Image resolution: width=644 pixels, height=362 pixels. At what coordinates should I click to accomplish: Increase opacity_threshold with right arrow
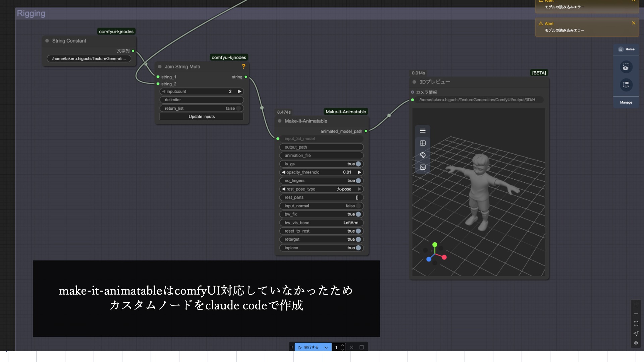click(x=360, y=172)
